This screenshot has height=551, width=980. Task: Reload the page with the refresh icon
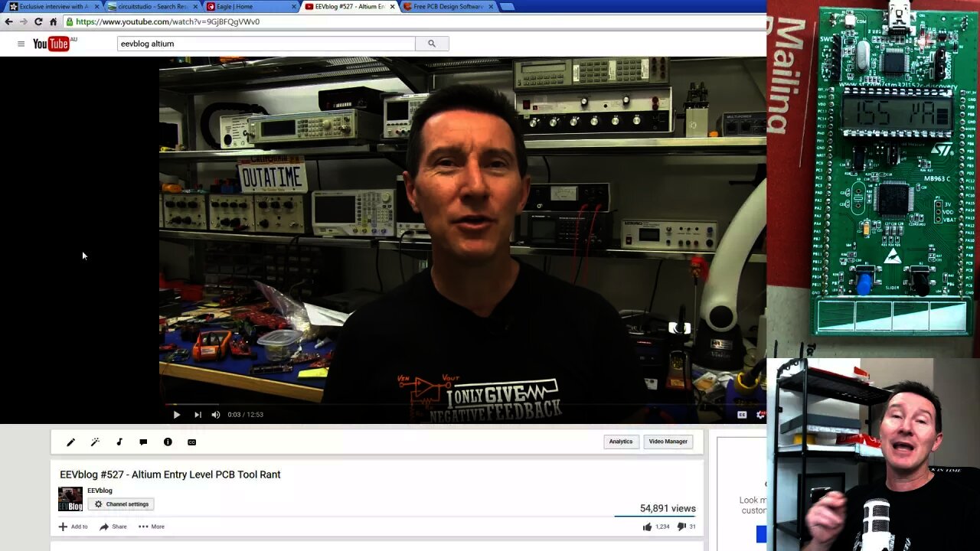(x=38, y=21)
